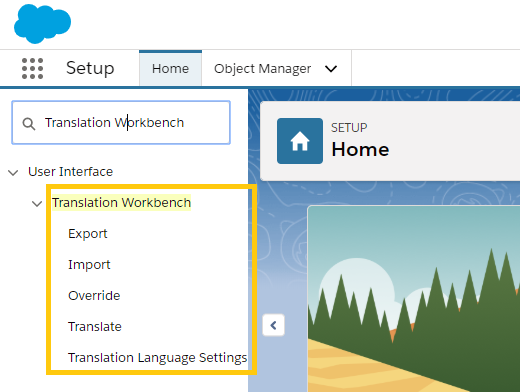Collapse the User Interface section chevron

click(13, 173)
